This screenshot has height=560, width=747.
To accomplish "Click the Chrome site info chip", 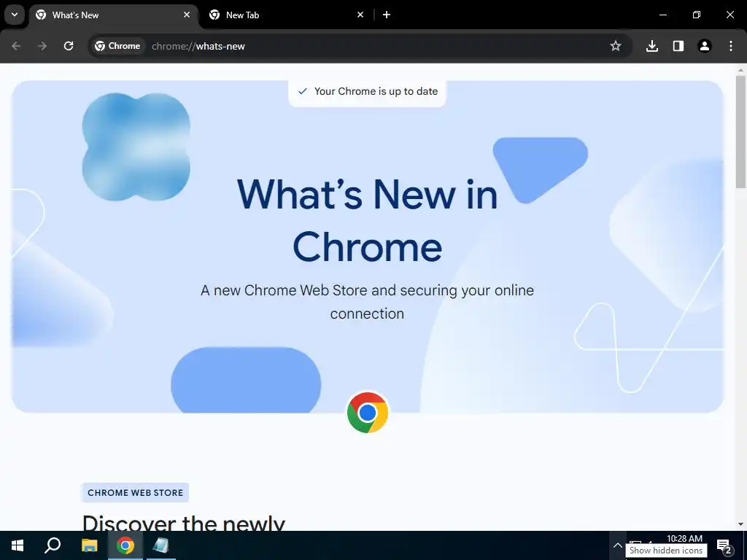I will click(117, 46).
